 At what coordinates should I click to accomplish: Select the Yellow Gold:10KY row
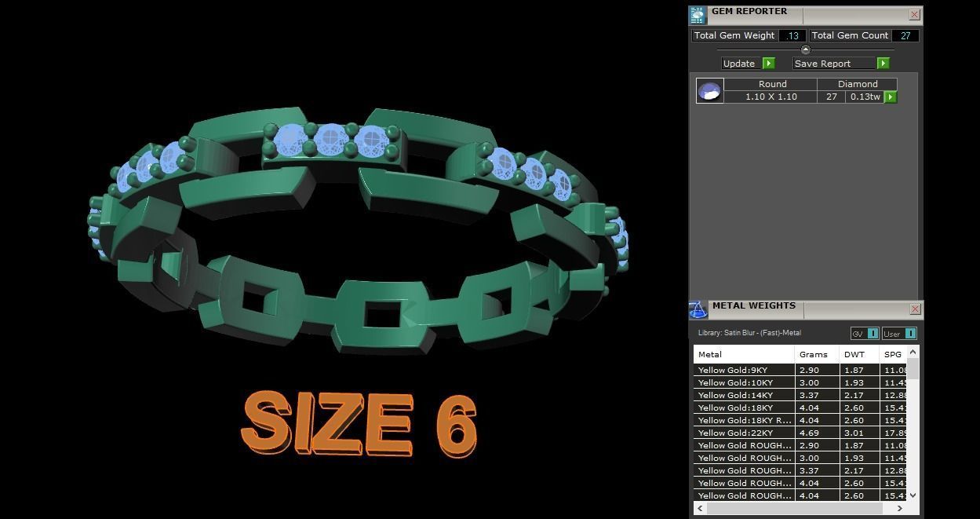click(800, 382)
